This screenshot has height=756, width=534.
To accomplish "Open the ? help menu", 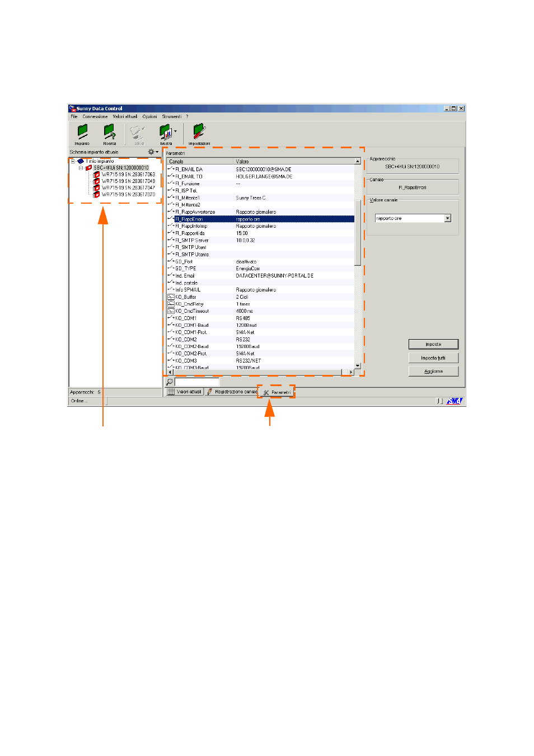I will point(188,116).
